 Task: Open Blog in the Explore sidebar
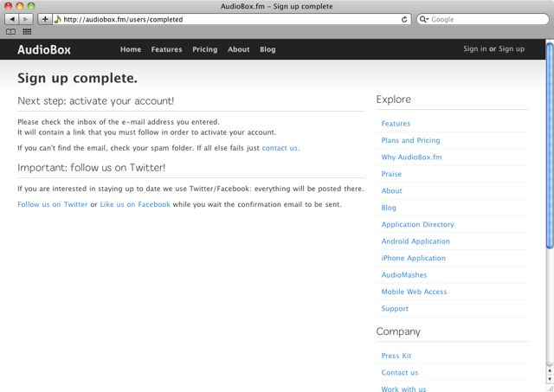coord(389,208)
